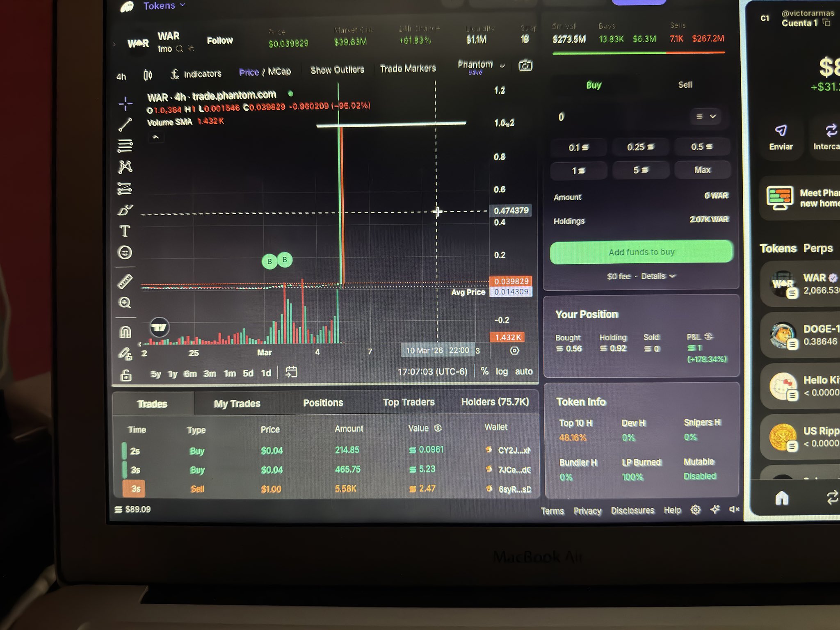
Task: Click the candlestick chart type icon
Action: point(148,75)
